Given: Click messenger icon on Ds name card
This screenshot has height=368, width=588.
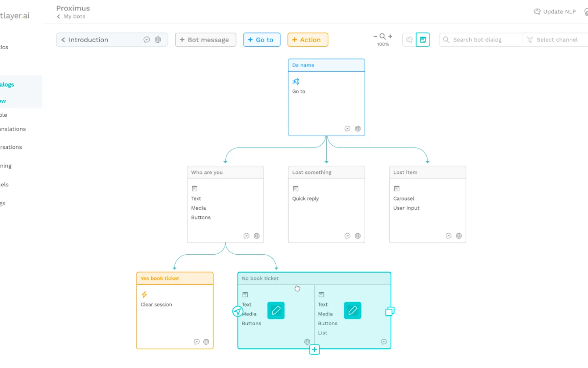Looking at the screenshot, I should pyautogui.click(x=347, y=128).
